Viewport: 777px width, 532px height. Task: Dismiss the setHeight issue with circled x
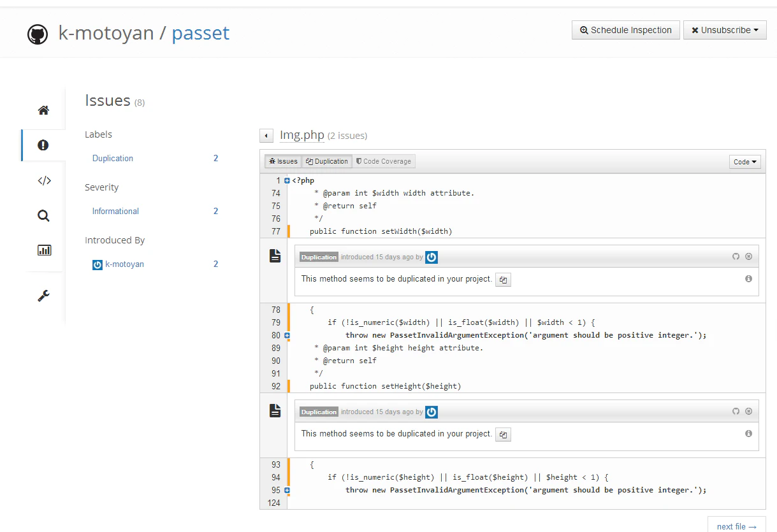tap(749, 412)
